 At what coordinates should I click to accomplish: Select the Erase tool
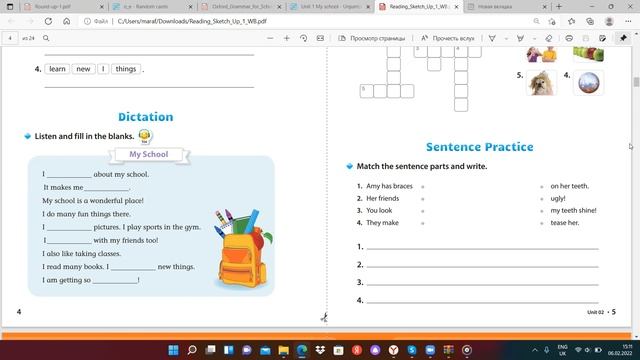pos(549,38)
